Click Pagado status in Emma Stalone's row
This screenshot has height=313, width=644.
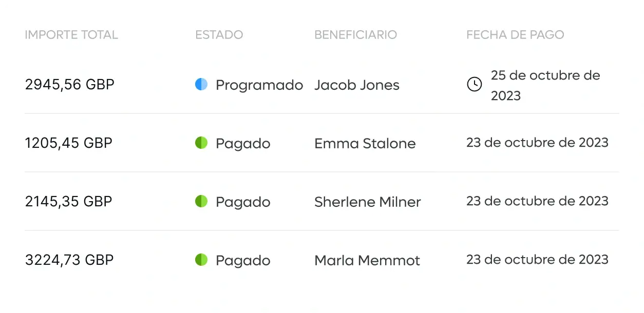[x=243, y=144]
